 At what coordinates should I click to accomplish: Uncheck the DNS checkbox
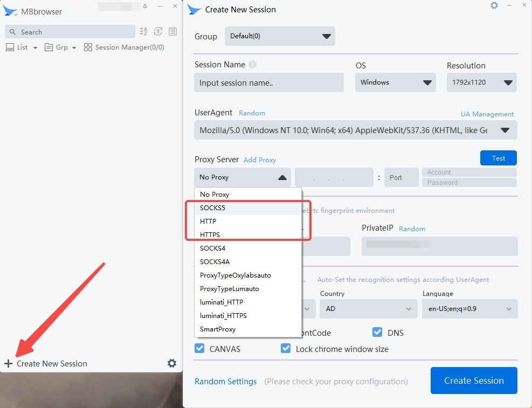pyautogui.click(x=377, y=332)
